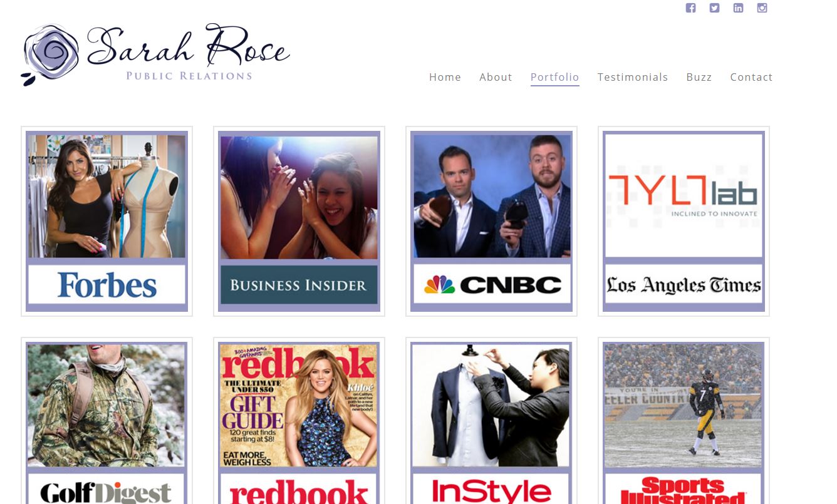Open the LinkedIn social icon
837x504 pixels.
click(x=738, y=8)
